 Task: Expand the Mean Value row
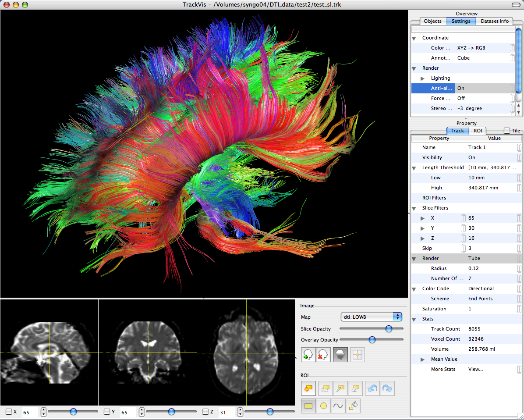[x=423, y=359]
